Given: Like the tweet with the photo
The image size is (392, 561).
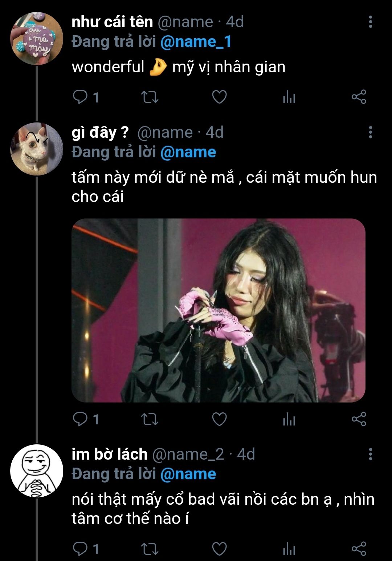Looking at the screenshot, I should pos(219,419).
